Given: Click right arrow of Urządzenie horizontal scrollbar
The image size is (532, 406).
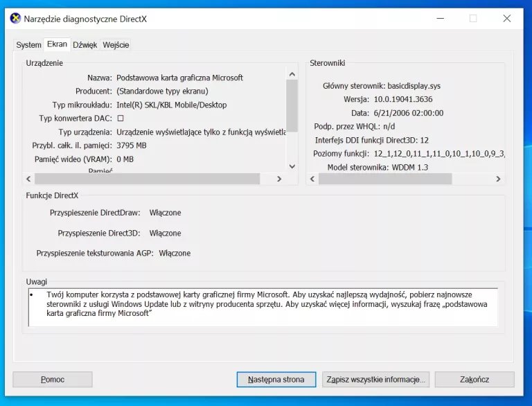Looking at the screenshot, I should click(x=279, y=179).
